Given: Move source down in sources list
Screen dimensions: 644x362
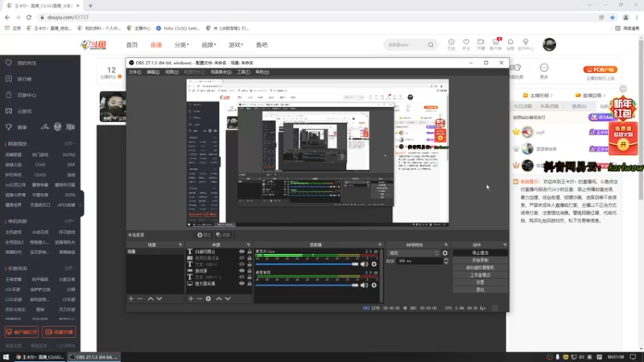Looking at the screenshot, I should (x=228, y=298).
